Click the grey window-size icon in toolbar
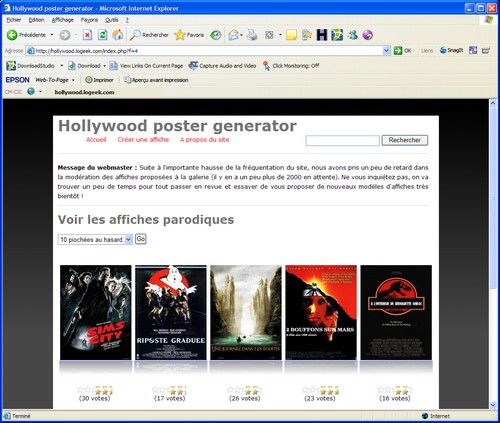Screen dimensions: 500x423 click(269, 35)
